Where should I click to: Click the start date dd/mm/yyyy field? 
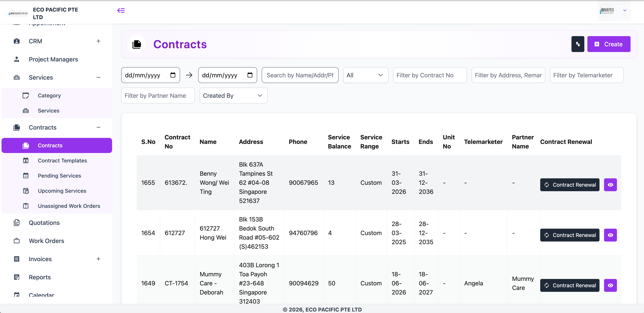point(150,75)
